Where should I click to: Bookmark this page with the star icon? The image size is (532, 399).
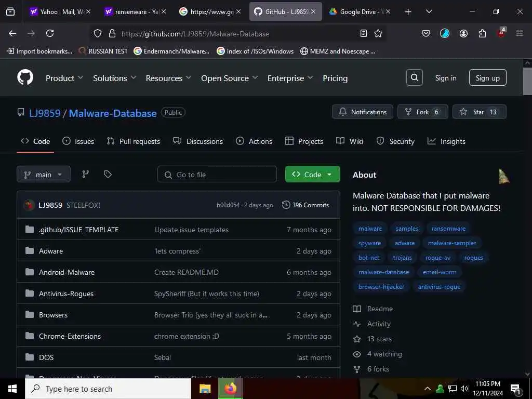point(378,33)
